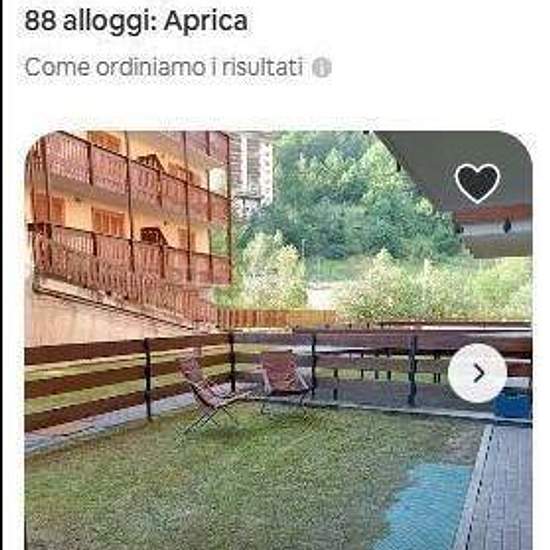Show next photo with the arrow button

point(477,373)
